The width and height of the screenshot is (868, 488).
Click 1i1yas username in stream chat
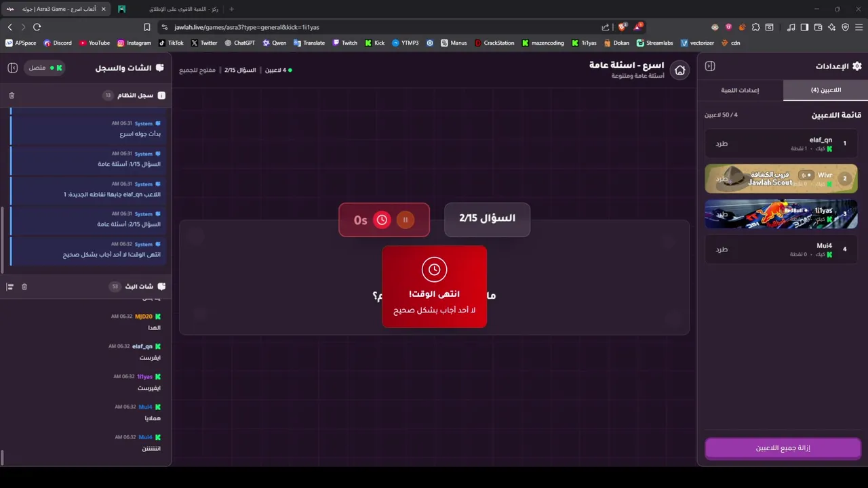(x=144, y=376)
